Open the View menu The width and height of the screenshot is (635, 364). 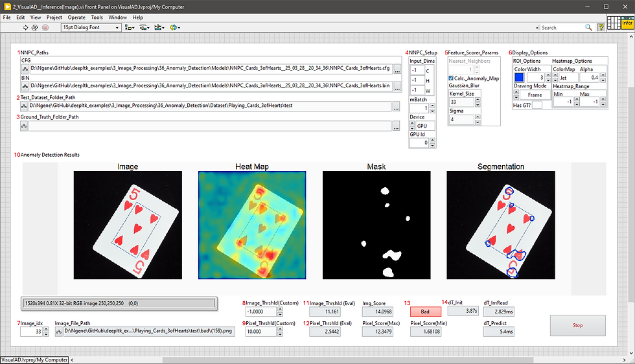(x=36, y=17)
